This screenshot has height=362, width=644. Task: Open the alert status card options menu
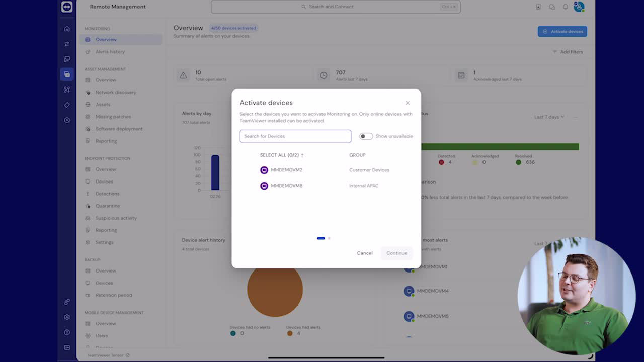576,117
